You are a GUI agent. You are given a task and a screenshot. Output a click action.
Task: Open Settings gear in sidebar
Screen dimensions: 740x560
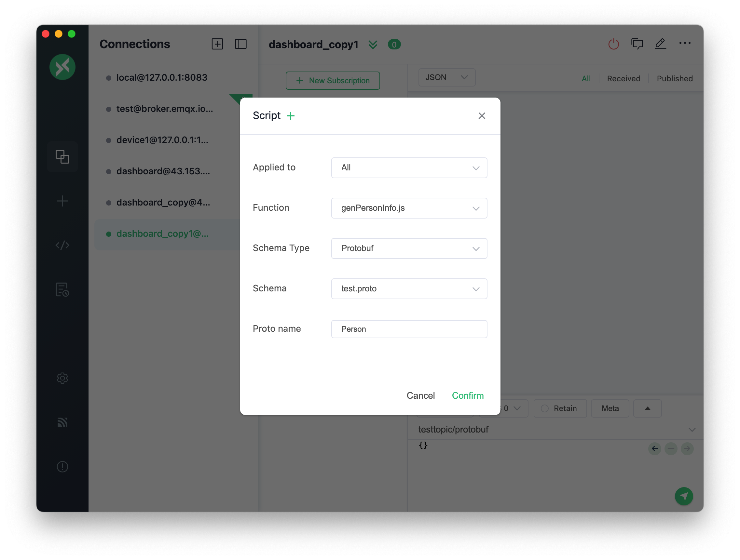click(x=62, y=378)
